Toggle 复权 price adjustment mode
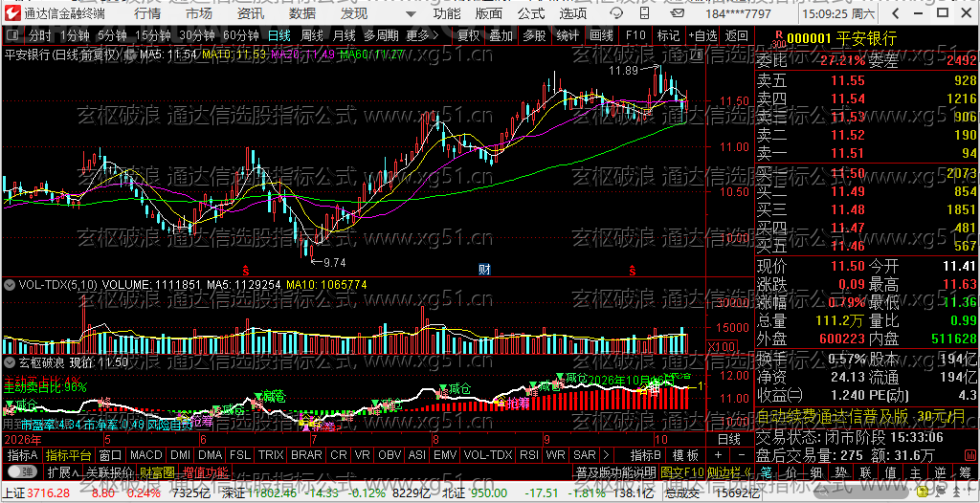The height and width of the screenshot is (503, 980). click(x=468, y=36)
